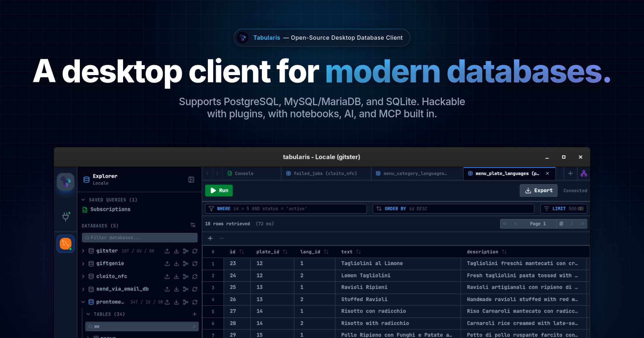Viewport: 644px width, 338px height.
Task: Focus the tables filter box containing 'me'
Action: (142, 326)
